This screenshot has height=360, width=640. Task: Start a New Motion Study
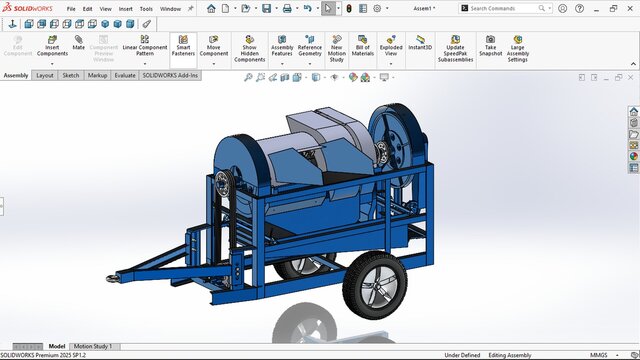(337, 49)
